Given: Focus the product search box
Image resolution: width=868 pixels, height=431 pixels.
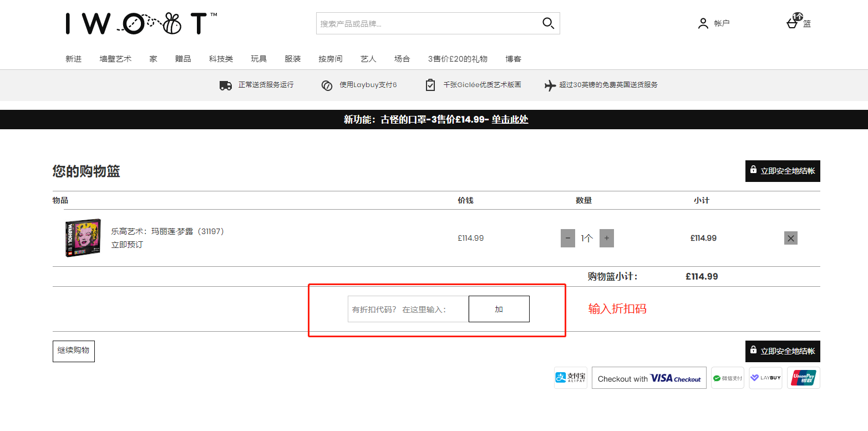Looking at the screenshot, I should pyautogui.click(x=427, y=24).
